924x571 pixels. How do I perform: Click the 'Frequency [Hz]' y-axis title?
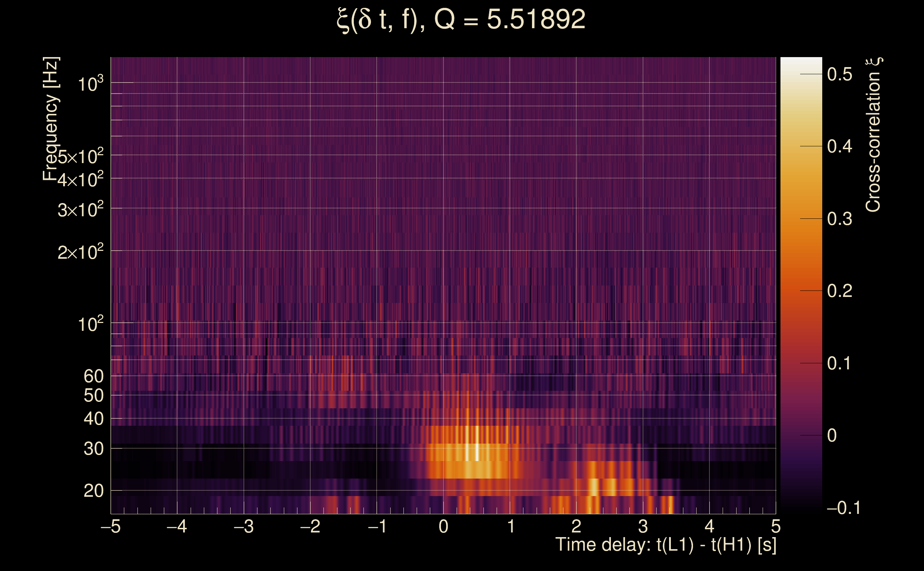pos(51,119)
